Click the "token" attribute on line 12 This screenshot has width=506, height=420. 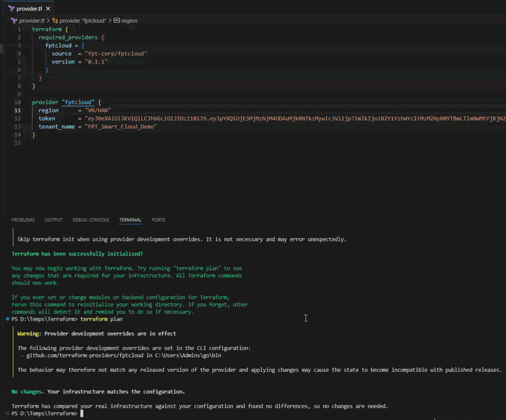(47, 118)
